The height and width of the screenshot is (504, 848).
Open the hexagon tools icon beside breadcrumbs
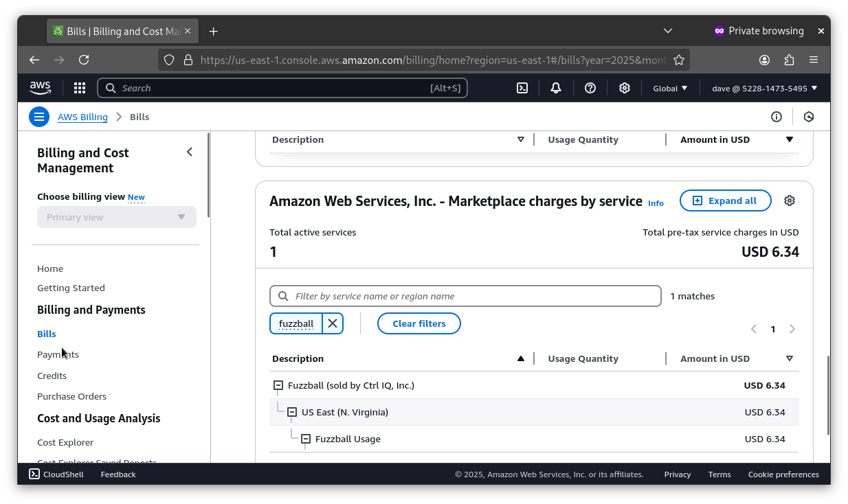[809, 117]
